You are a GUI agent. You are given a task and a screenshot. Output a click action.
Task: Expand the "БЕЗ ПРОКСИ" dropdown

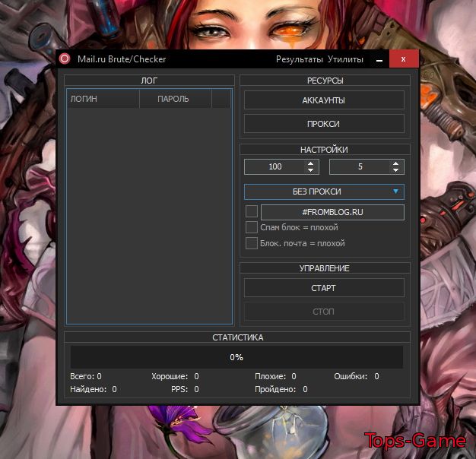(324, 192)
